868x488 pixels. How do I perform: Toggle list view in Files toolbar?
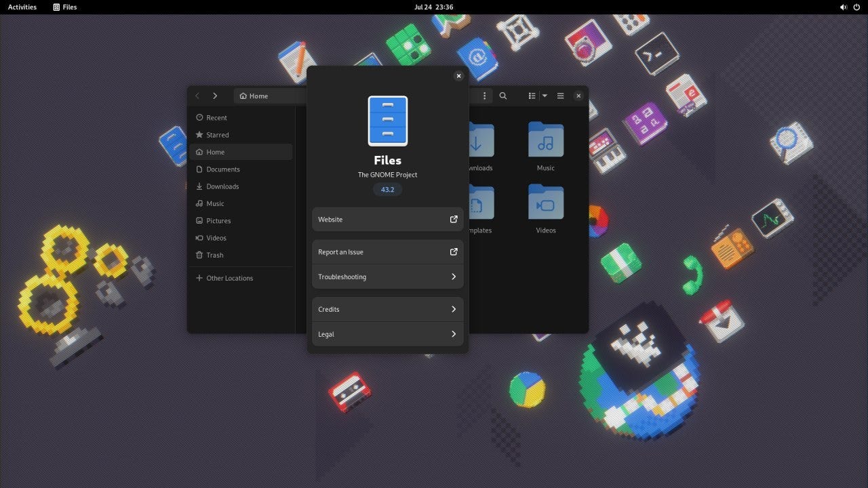point(532,96)
